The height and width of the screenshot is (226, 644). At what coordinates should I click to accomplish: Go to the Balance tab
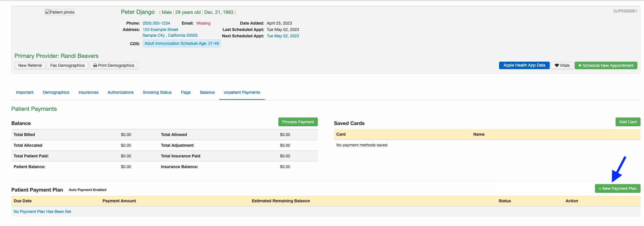[x=207, y=92]
